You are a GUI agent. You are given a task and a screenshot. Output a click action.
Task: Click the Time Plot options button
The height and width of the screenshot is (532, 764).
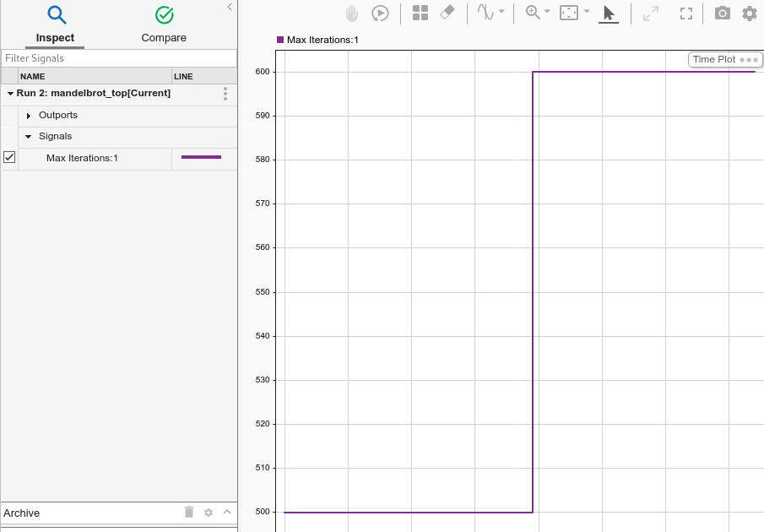click(x=748, y=60)
